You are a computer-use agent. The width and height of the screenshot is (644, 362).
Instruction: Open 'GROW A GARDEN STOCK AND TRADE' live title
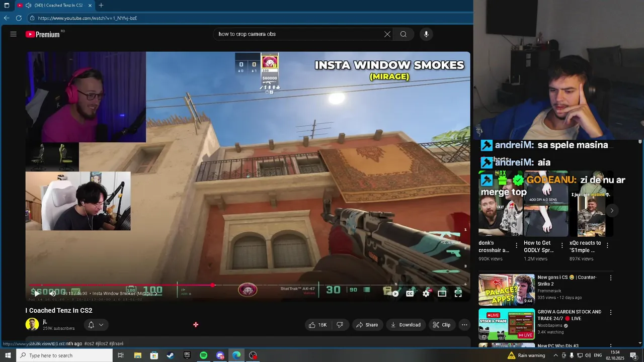pyautogui.click(x=569, y=315)
